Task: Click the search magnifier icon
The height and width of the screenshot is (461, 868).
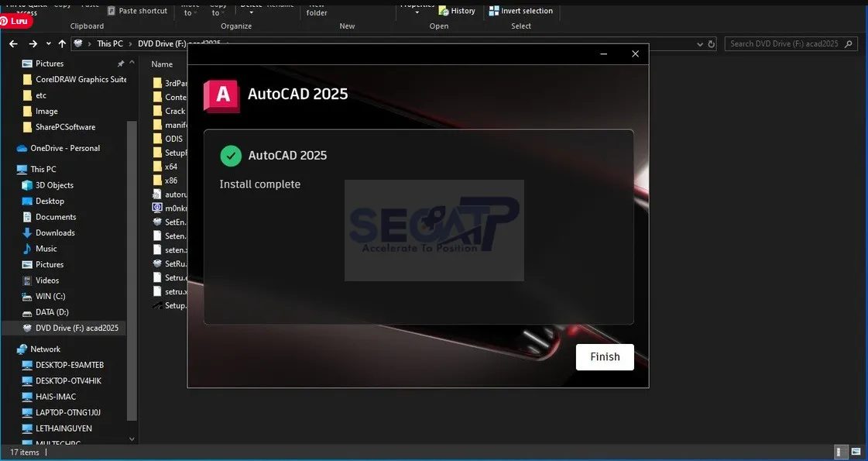Action: [x=849, y=43]
